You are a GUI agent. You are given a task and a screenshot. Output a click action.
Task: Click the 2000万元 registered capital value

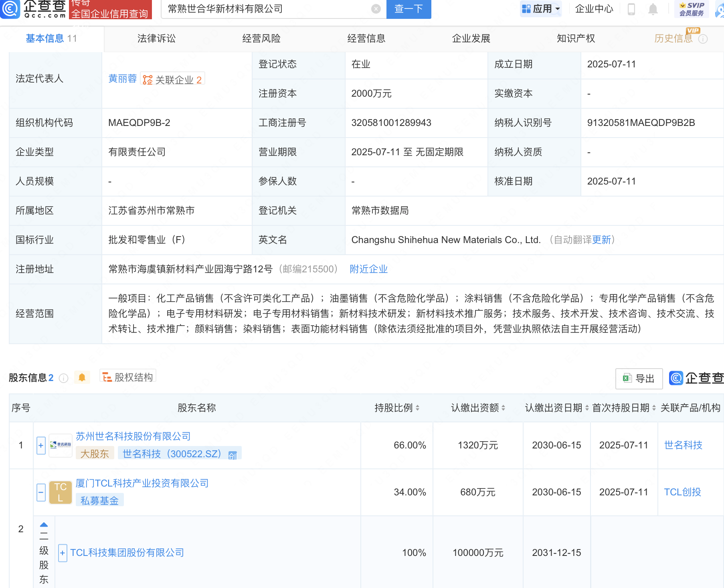click(x=372, y=93)
